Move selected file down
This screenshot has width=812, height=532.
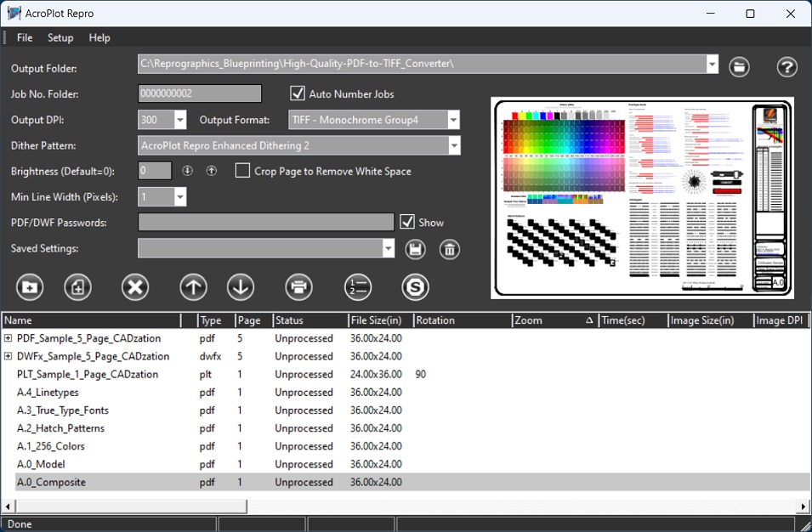point(241,287)
